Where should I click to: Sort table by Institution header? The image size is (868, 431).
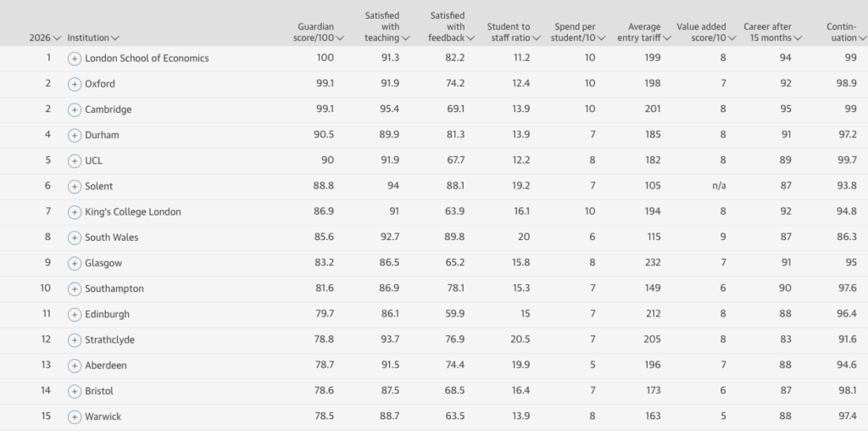tap(93, 37)
